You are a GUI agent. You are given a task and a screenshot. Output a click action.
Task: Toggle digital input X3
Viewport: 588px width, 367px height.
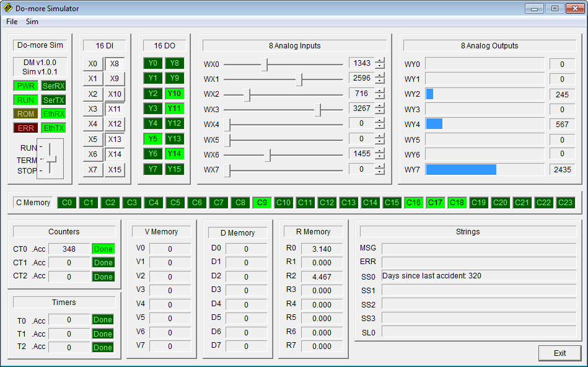coord(93,108)
